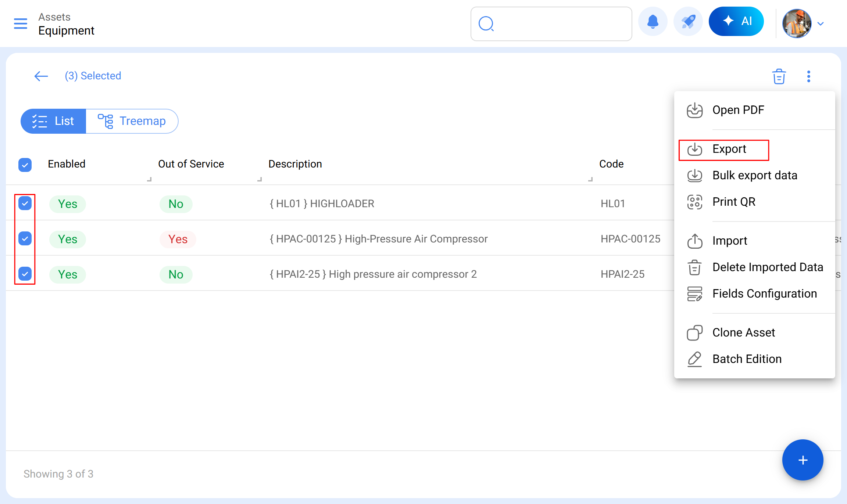Click the notifications bell icon
This screenshot has height=504, width=847.
pos(653,22)
